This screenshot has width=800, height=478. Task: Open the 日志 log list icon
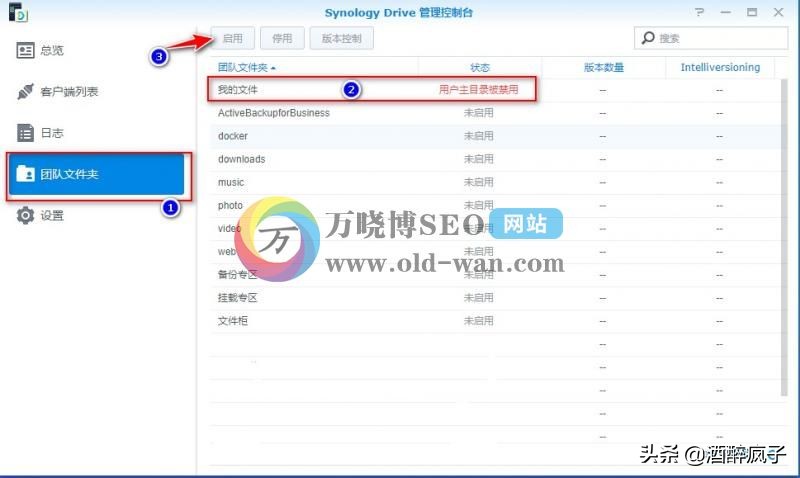click(25, 133)
